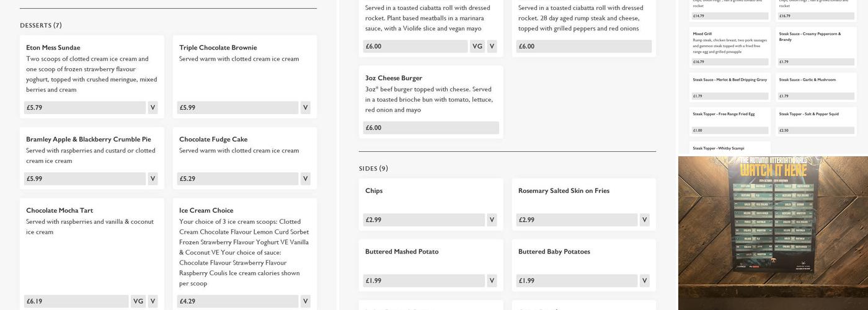868x310 pixels.
Task: Click the V badge on Eton Mess Sundae
Action: tap(153, 108)
